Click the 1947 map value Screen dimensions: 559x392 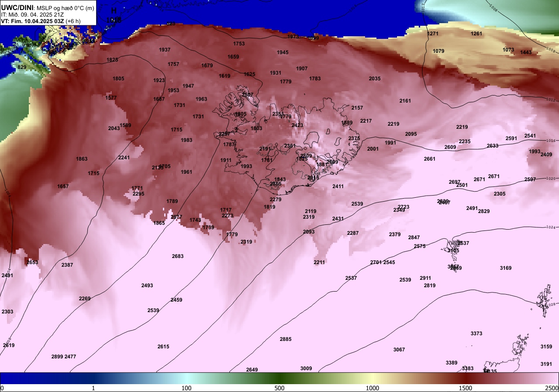tap(188, 86)
